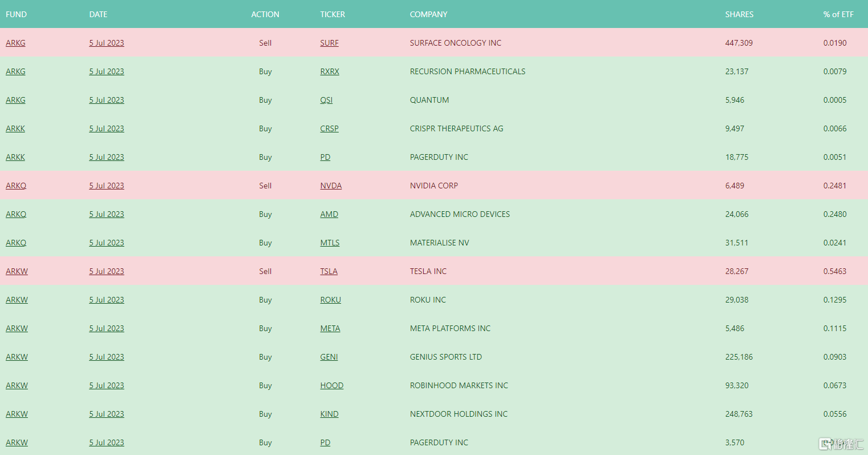Click ARKK fund link in Crispr Therapeutics row
The image size is (868, 455).
15,128
